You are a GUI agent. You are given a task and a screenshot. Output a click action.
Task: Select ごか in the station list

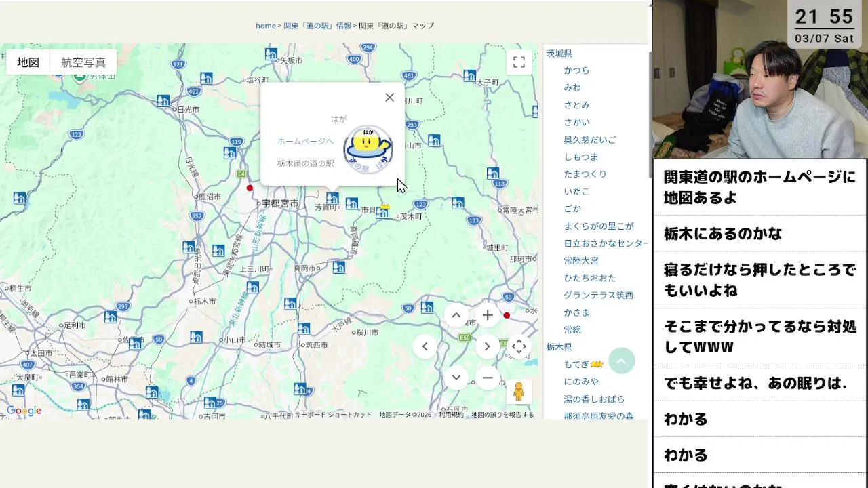[573, 209]
